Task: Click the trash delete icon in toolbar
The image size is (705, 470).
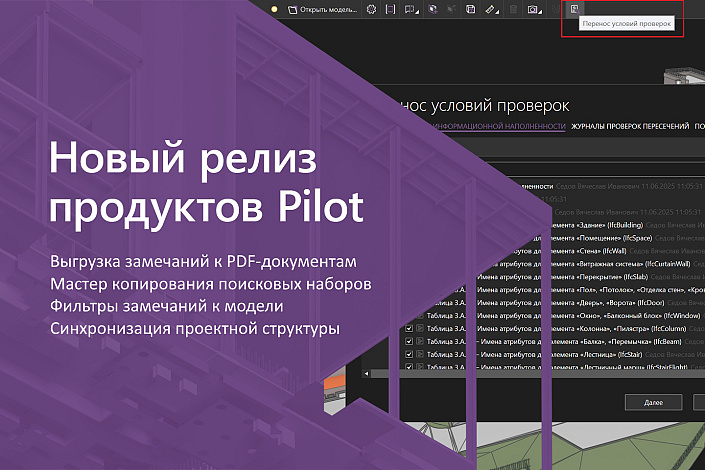Action: tap(514, 10)
